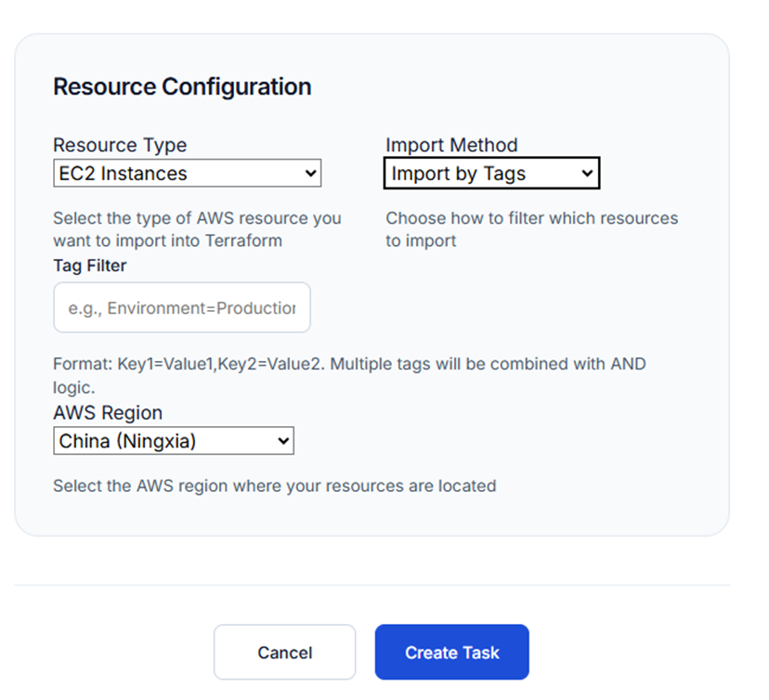
Task: Click the blue Create Task button
Action: [451, 652]
